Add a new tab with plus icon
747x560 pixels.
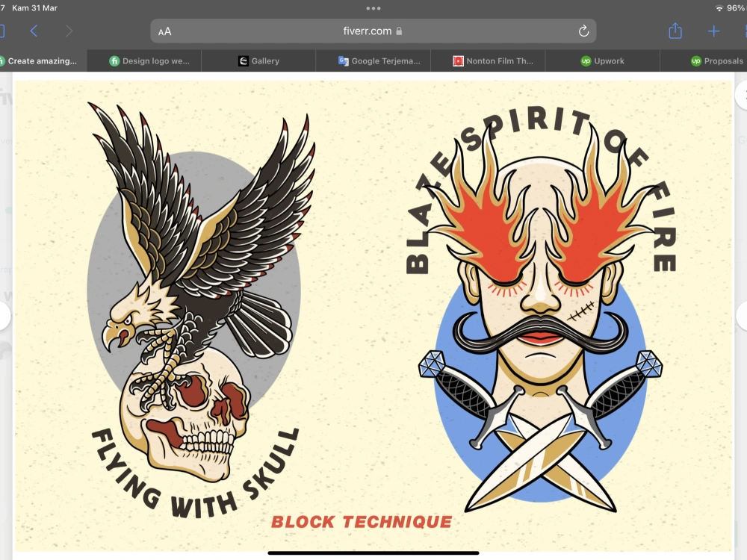pyautogui.click(x=713, y=31)
